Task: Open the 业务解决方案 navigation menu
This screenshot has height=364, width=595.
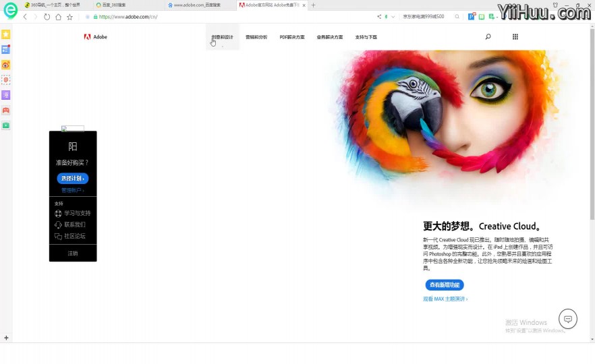Action: point(330,37)
